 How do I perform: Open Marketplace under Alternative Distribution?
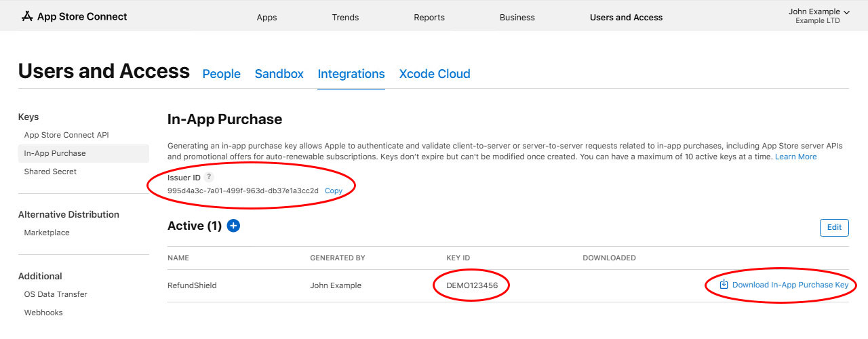47,233
